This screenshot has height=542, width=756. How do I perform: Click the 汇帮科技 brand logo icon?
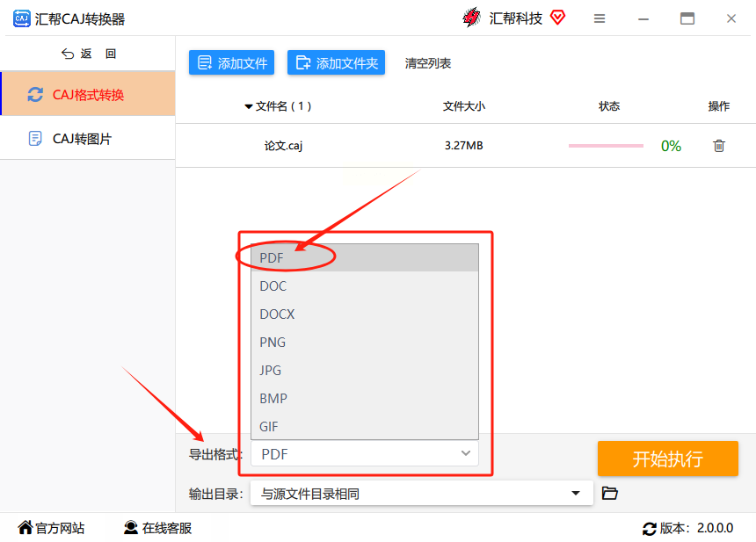pos(471,18)
